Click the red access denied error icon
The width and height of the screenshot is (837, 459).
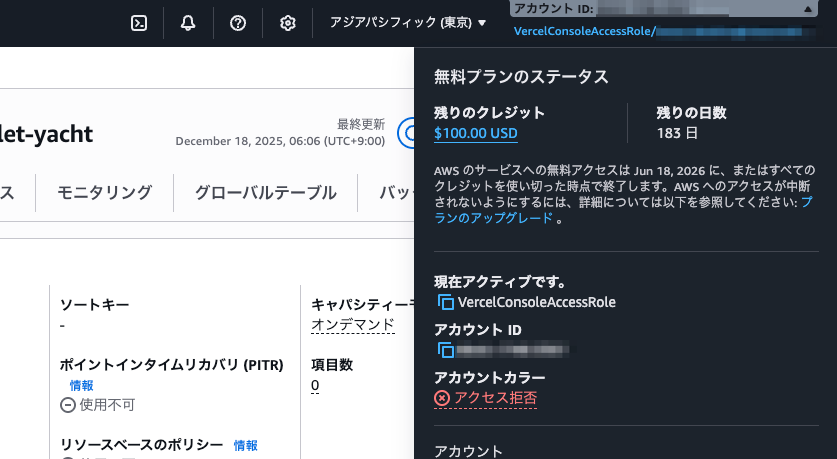pos(442,398)
